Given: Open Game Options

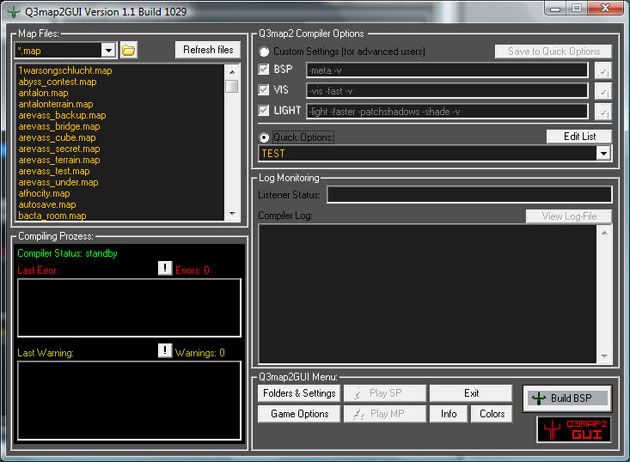Looking at the screenshot, I should pos(299,414).
